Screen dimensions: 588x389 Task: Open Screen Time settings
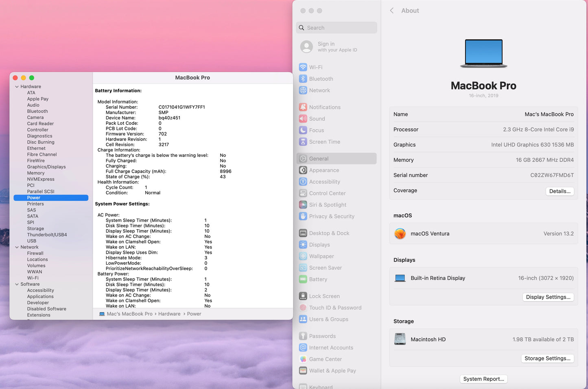point(324,142)
